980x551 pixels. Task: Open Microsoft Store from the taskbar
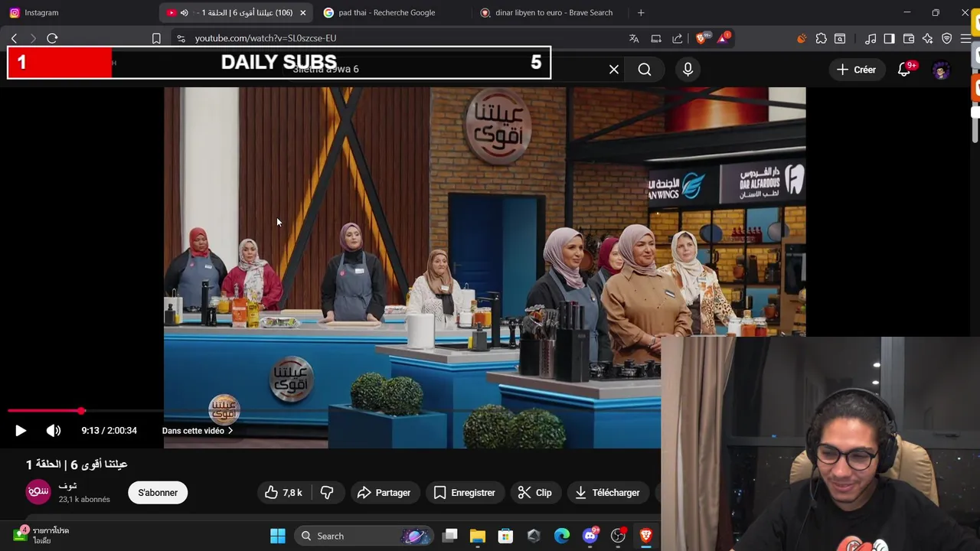(x=505, y=536)
